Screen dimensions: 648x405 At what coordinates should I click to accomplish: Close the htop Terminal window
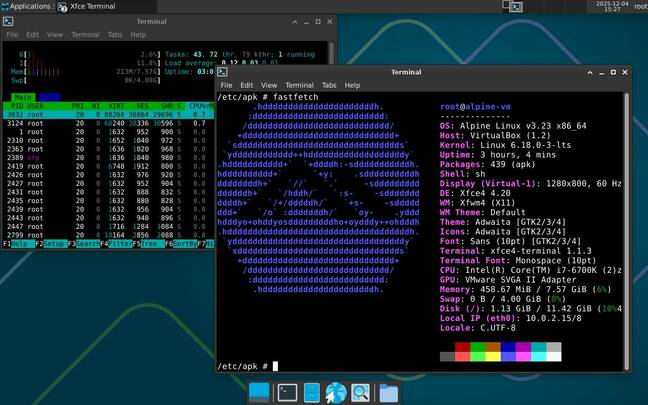click(x=329, y=21)
